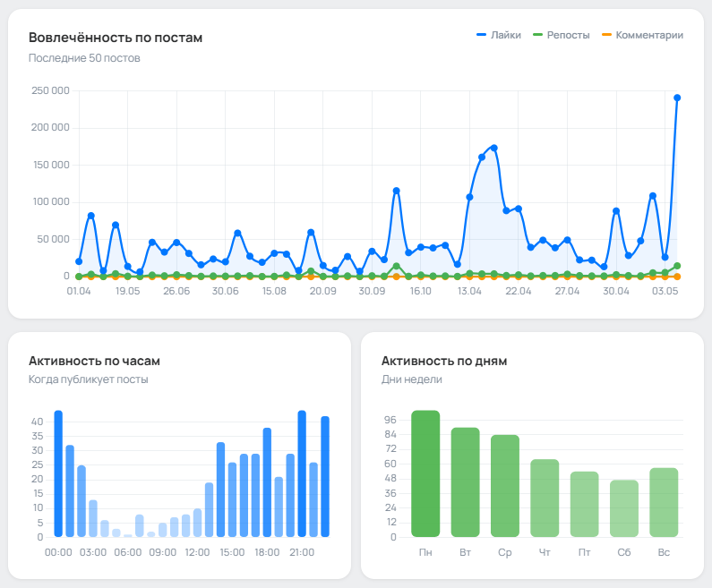Click the 15:00 bar in the hourly chart
Image resolution: width=712 pixels, height=588 pixels.
(x=232, y=499)
